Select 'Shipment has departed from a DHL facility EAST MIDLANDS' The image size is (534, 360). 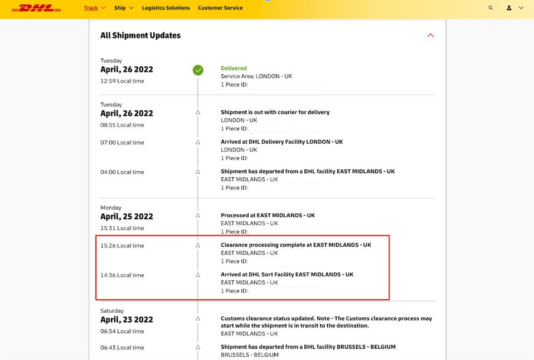(308, 171)
